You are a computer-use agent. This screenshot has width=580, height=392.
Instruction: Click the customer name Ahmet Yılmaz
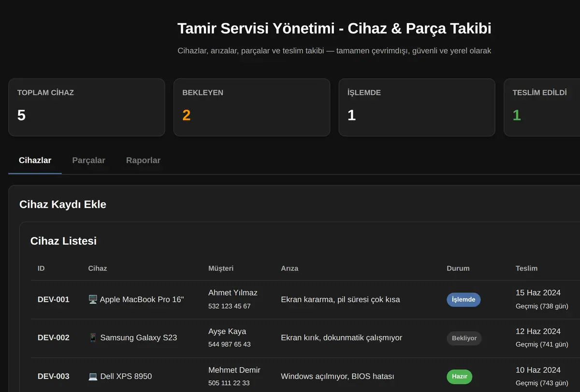tap(233, 293)
